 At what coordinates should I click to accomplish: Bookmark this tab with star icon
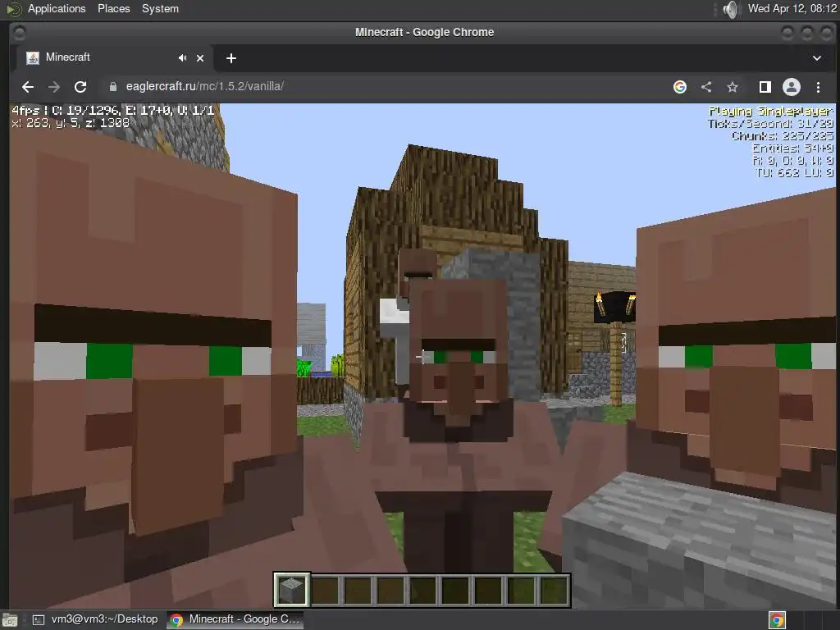[x=733, y=87]
